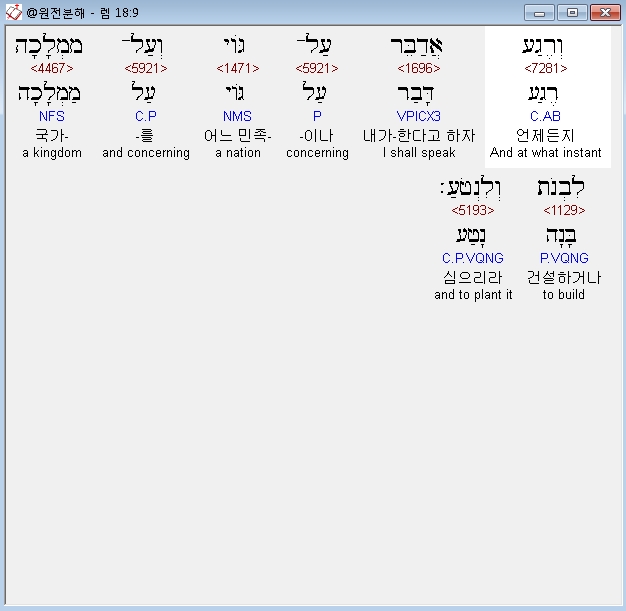Select the gloss 'and concerning'
The height and width of the screenshot is (611, 626).
click(146, 153)
